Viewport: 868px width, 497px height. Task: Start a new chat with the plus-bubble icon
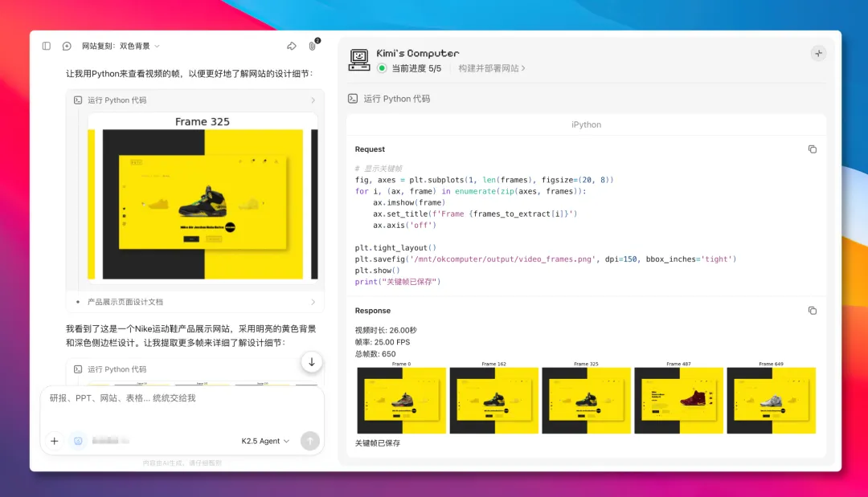point(67,46)
